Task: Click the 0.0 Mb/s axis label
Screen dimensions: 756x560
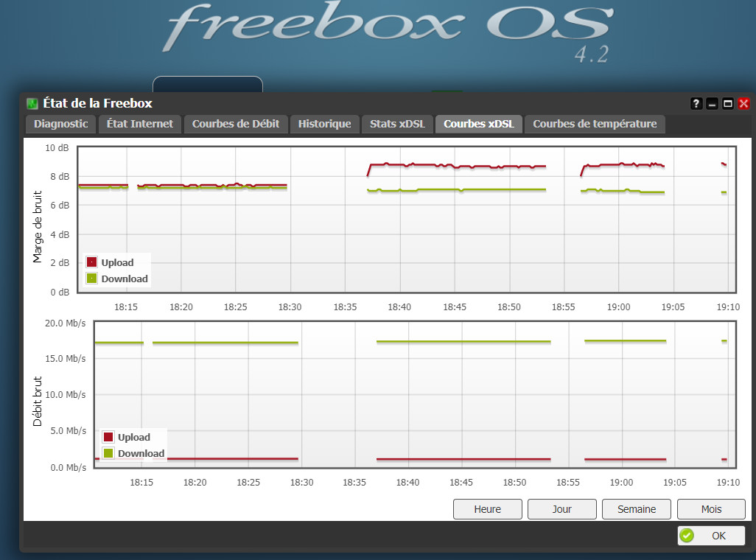Action: pos(68,467)
